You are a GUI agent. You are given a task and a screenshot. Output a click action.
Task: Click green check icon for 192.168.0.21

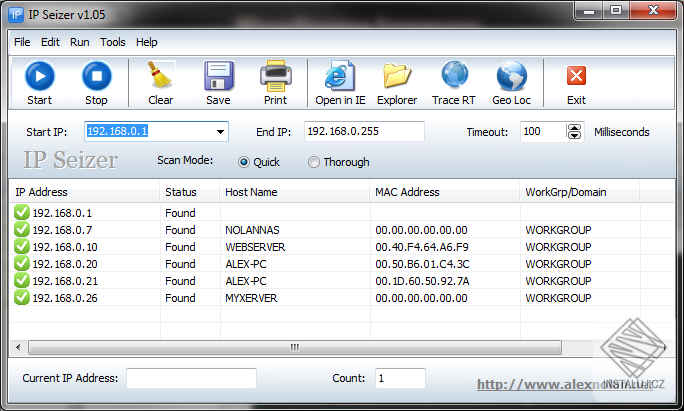(x=21, y=281)
